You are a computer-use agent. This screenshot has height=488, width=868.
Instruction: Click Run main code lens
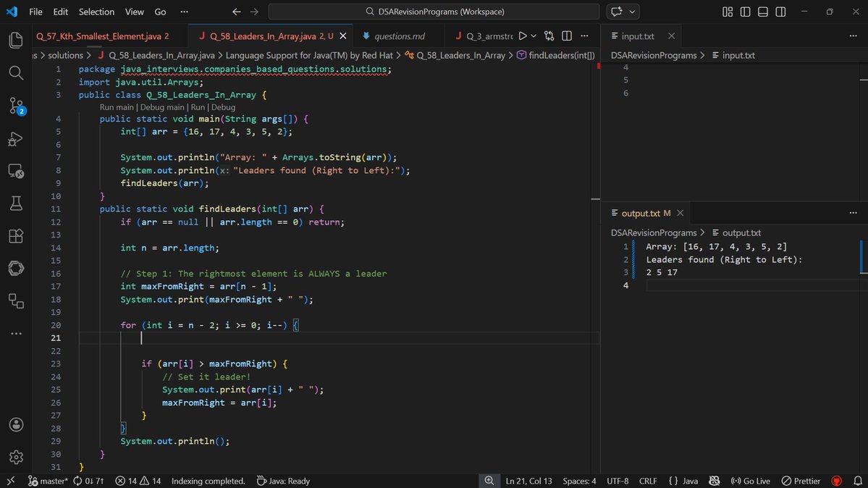(x=117, y=107)
